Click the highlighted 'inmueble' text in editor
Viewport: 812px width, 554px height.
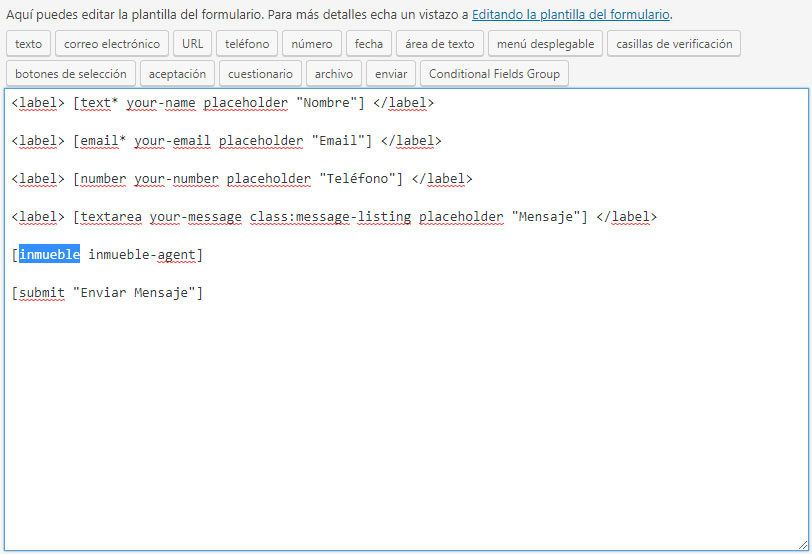[x=49, y=255]
